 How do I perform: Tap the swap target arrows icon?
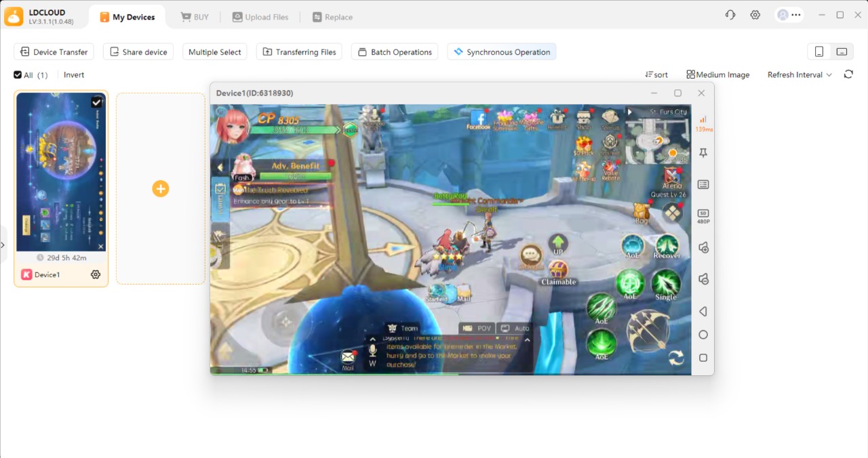[676, 358]
